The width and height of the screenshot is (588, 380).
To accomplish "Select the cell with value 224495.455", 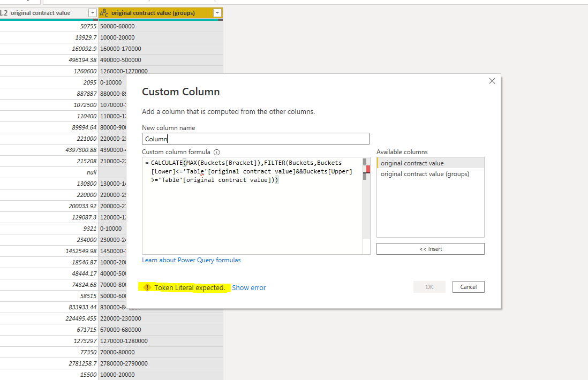I will 49,318.
